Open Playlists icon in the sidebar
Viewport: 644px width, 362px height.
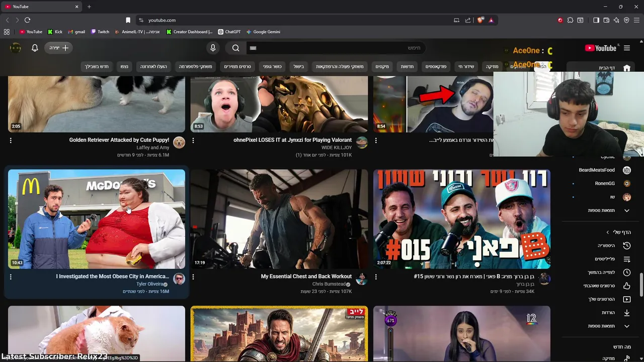pos(627,259)
